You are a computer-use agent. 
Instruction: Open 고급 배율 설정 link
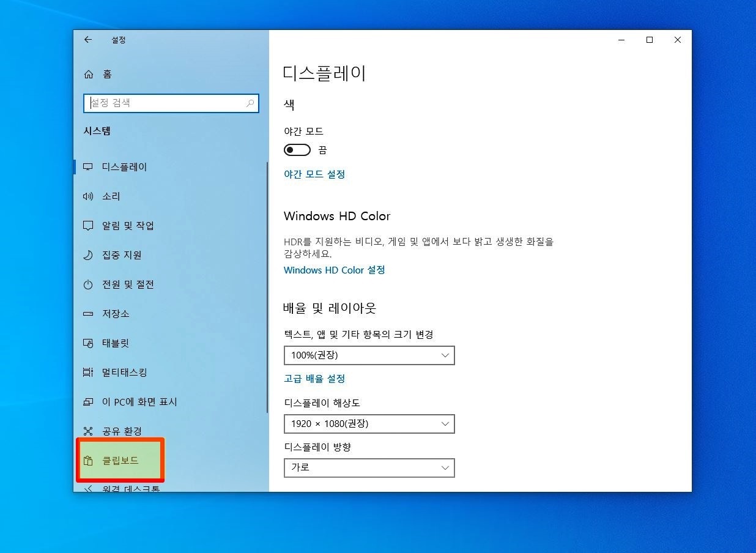click(314, 379)
